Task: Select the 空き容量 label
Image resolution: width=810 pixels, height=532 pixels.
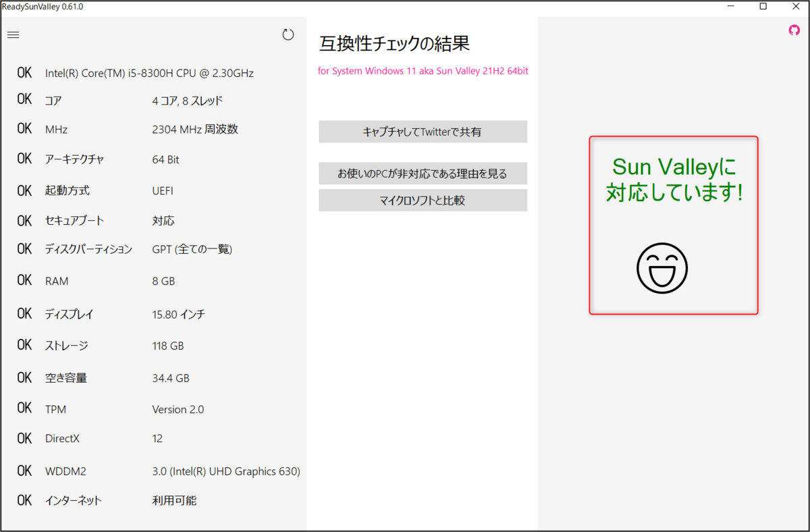Action: (x=66, y=378)
